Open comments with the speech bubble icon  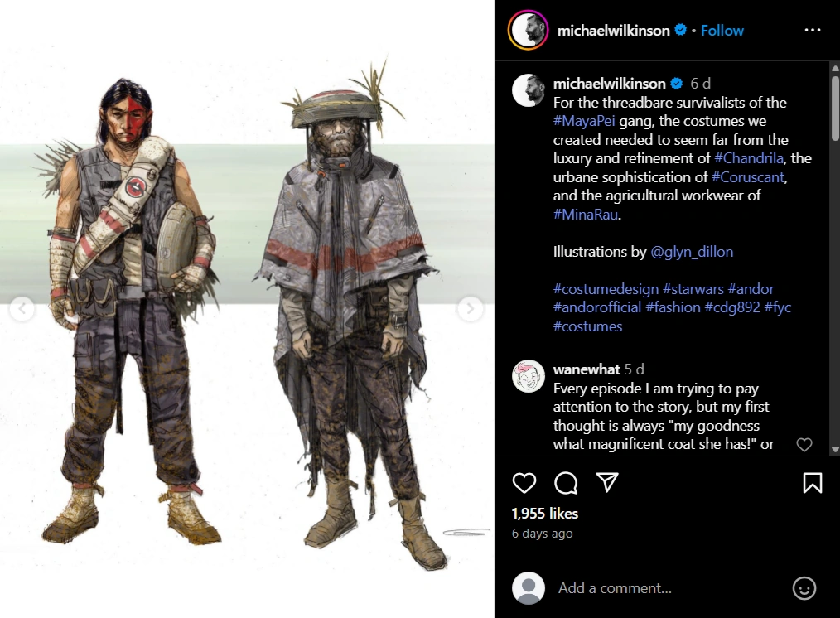point(566,482)
